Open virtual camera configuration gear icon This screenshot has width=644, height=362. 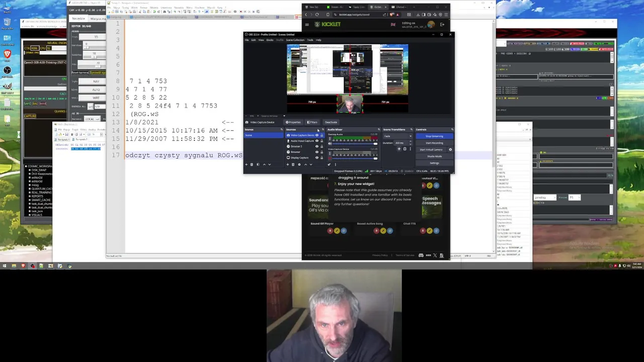point(450,149)
